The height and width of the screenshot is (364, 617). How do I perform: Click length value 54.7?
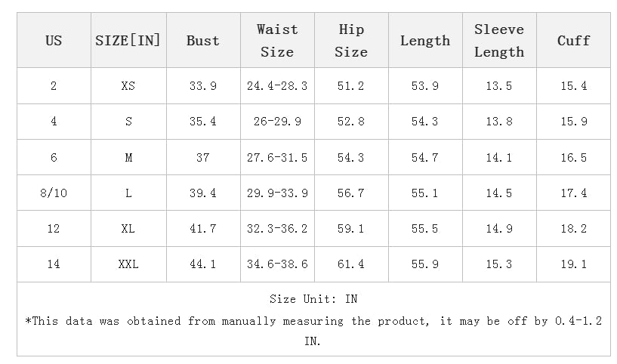[x=424, y=158]
